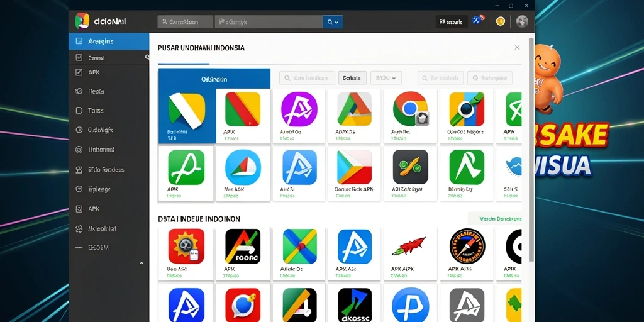Screen dimensions: 644x322
Task: Open the sailboat circle Mas APK icon
Action: (243, 167)
